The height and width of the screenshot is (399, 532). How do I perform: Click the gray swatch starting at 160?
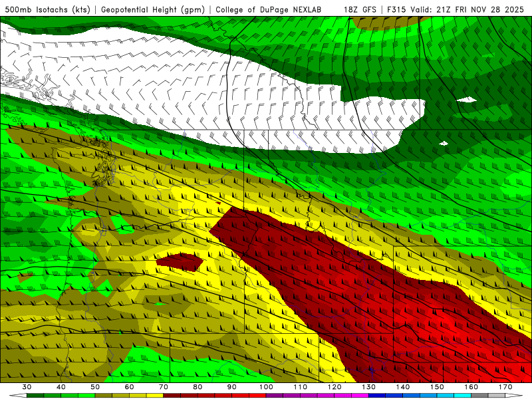(x=479, y=395)
